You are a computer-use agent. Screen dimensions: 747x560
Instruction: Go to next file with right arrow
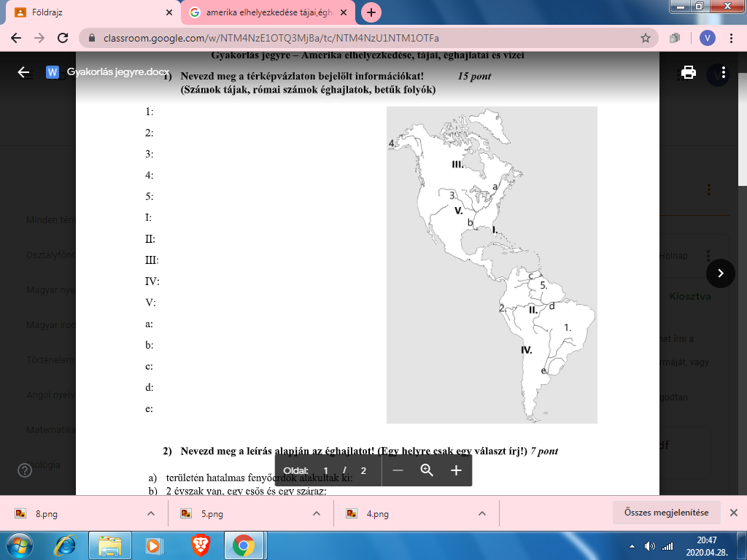point(721,273)
